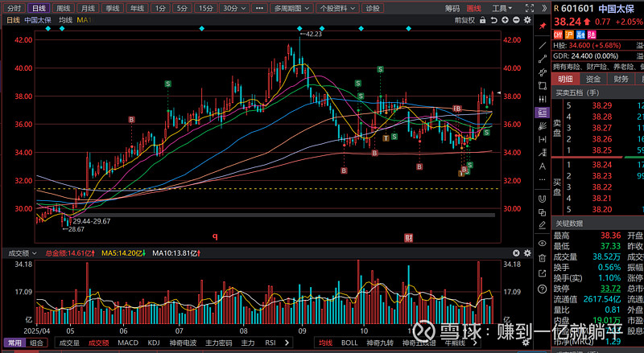Click the undo arrow icon in chart toolbar
The width and height of the screenshot is (644, 353).
[493, 19]
